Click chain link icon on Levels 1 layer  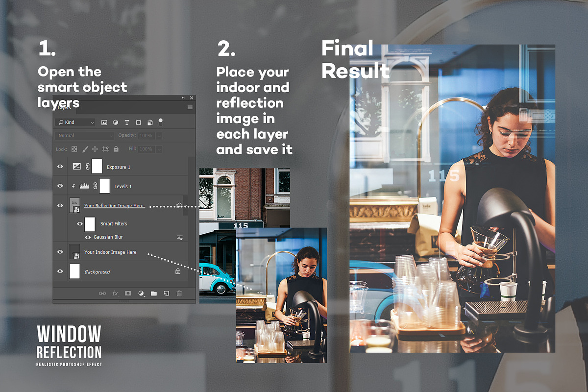(x=95, y=186)
